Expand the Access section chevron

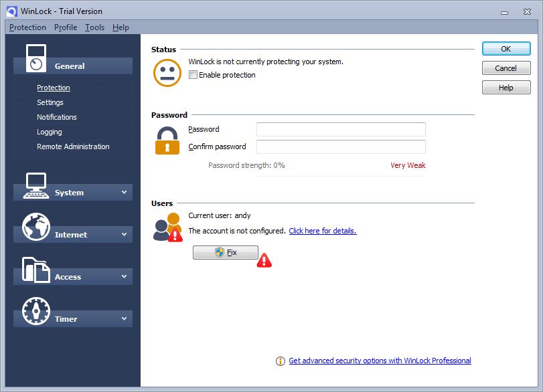pos(124,276)
